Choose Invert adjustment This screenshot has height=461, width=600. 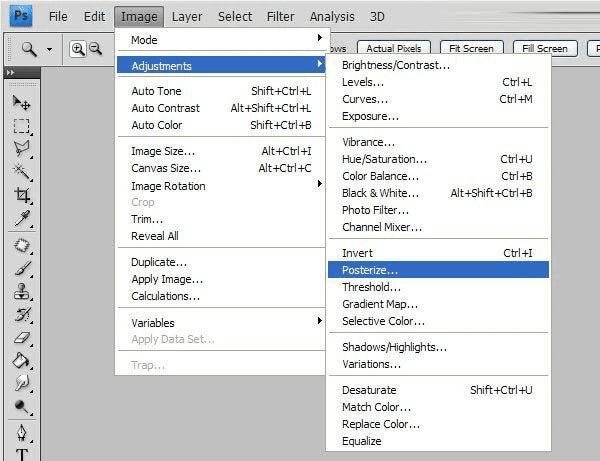[438, 253]
